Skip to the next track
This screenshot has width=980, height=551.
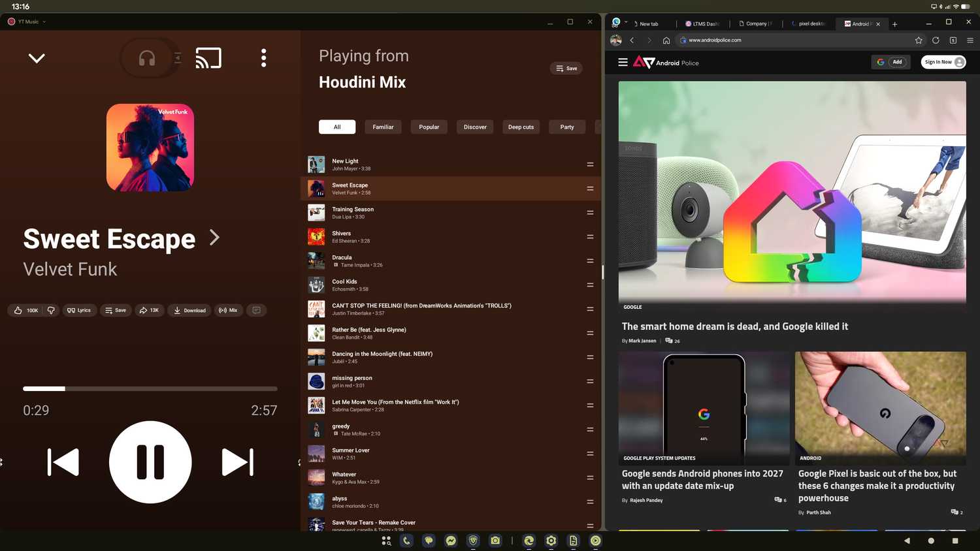[238, 462]
